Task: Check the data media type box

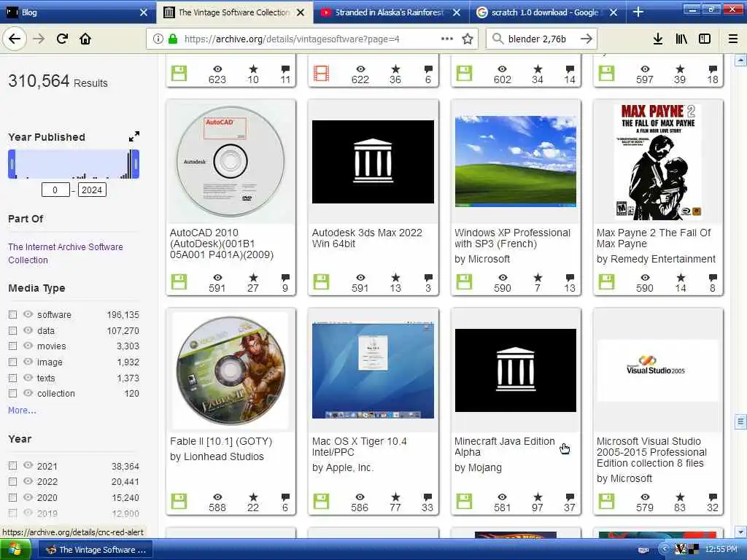Action: click(x=13, y=330)
